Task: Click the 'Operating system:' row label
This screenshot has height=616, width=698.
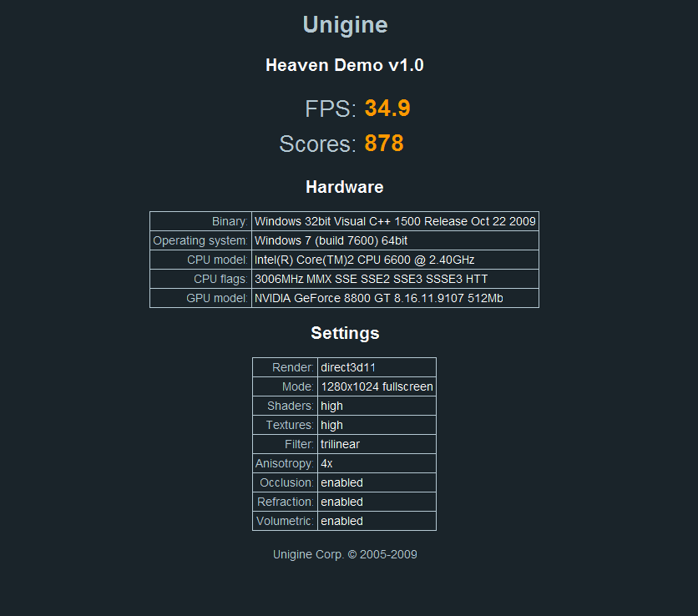Action: [200, 240]
